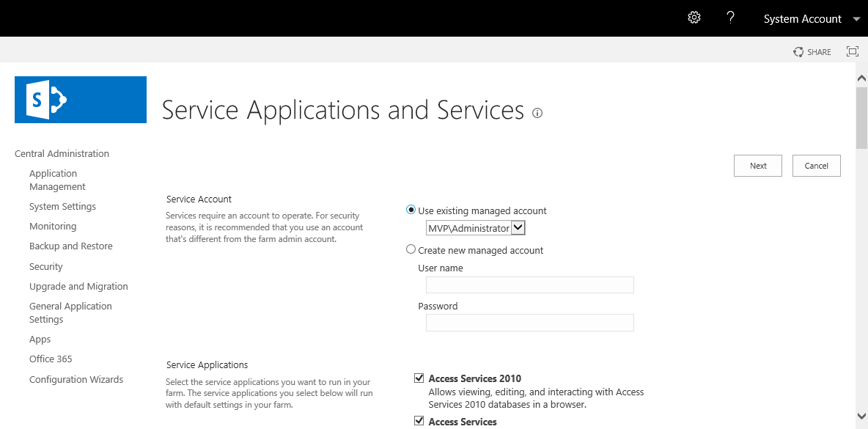Click the vertical scrollbar down arrow

861,415
